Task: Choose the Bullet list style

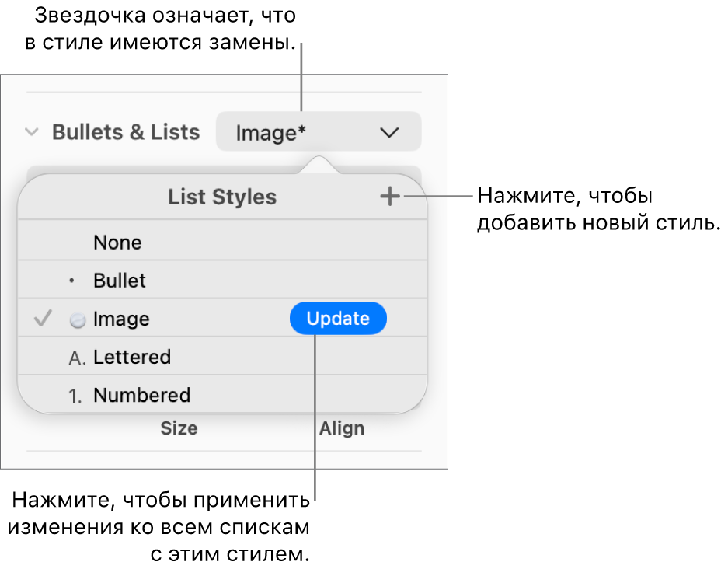Action: click(x=120, y=281)
